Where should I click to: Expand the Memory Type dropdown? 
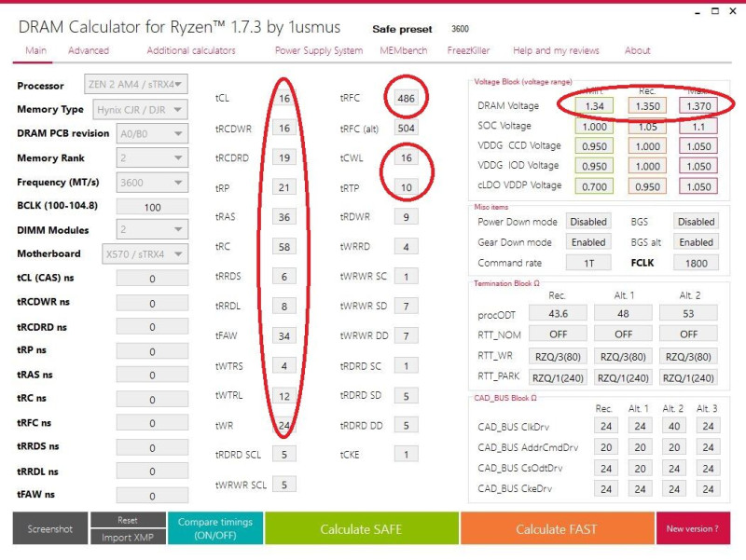[140, 110]
